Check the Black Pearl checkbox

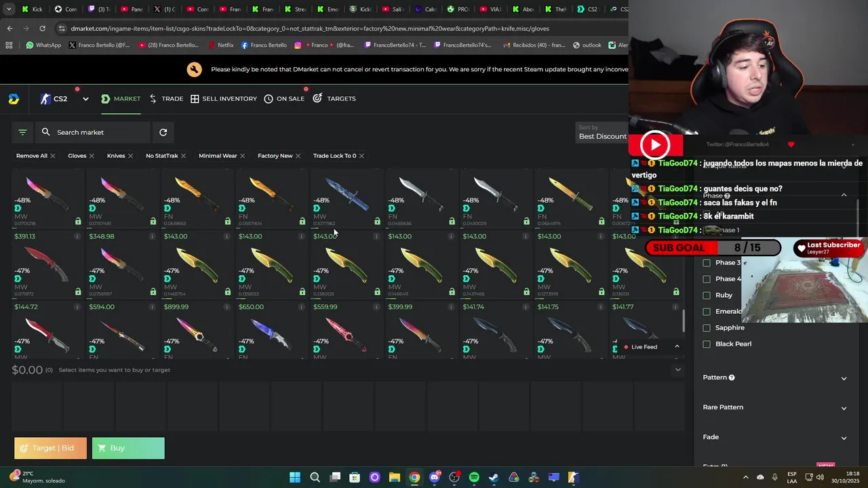click(x=707, y=344)
